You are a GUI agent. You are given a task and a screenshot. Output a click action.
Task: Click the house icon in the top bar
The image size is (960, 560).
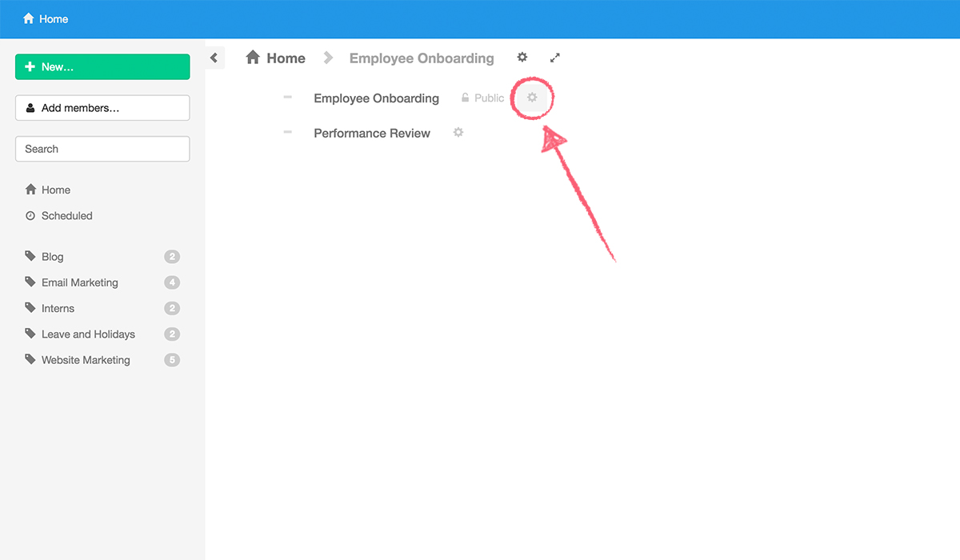pyautogui.click(x=29, y=18)
